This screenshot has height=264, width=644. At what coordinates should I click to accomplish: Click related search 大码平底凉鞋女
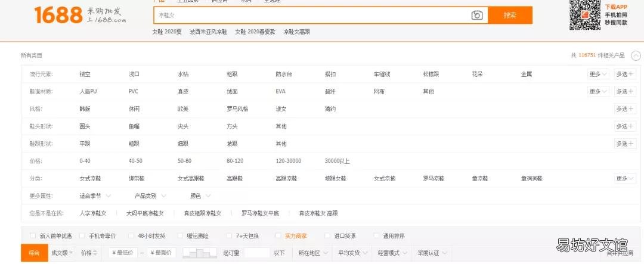click(145, 213)
